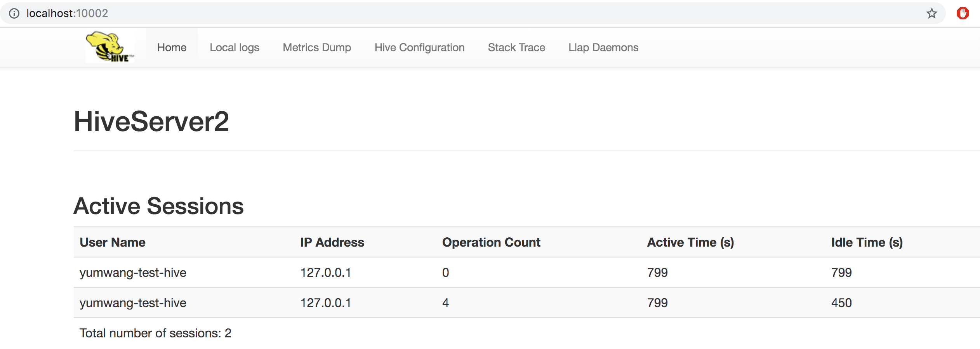980x349 pixels.
Task: Navigate to Local logs
Action: (234, 47)
